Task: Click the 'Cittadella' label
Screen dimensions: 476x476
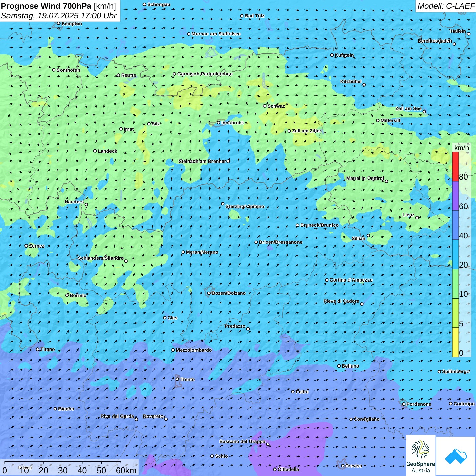Action: [288, 469]
